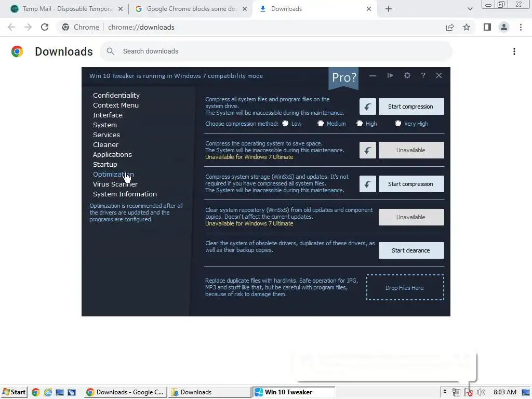Open Win 10 Tweaker settings gear
The width and height of the screenshot is (532, 399).
tap(407, 75)
